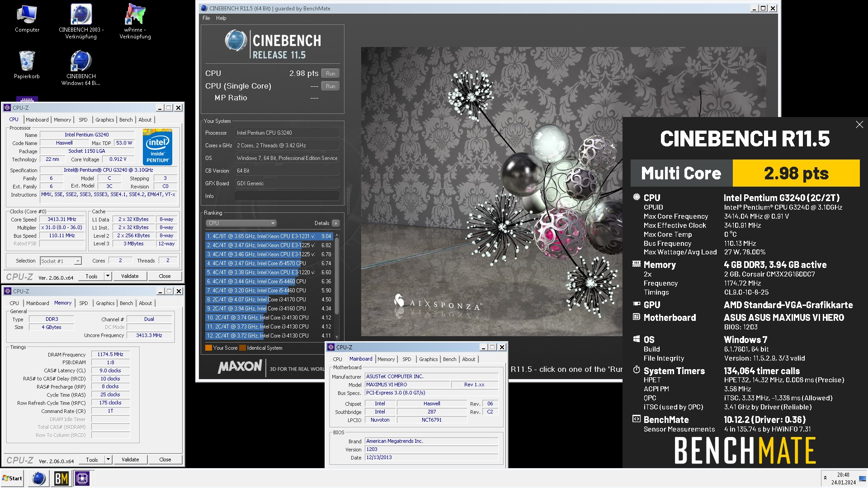This screenshot has width=868, height=488.
Task: Open Graphics tab in Mainboard CPU-Z window
Action: point(428,359)
